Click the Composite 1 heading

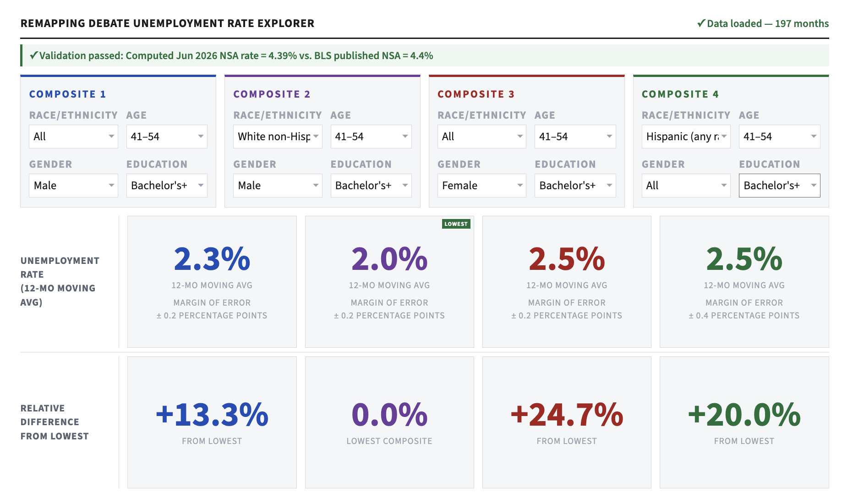pos(68,94)
